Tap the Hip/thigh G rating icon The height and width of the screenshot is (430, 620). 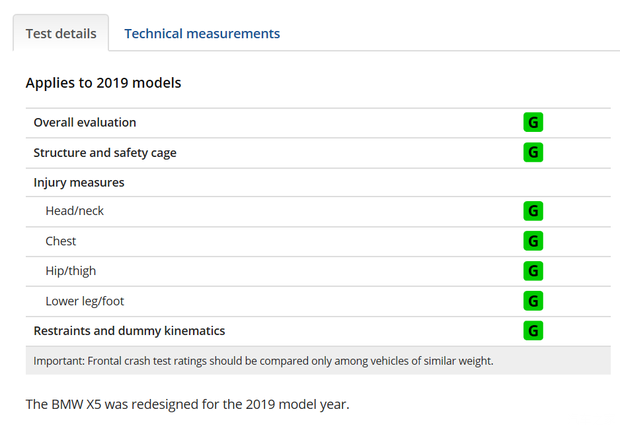coord(533,271)
